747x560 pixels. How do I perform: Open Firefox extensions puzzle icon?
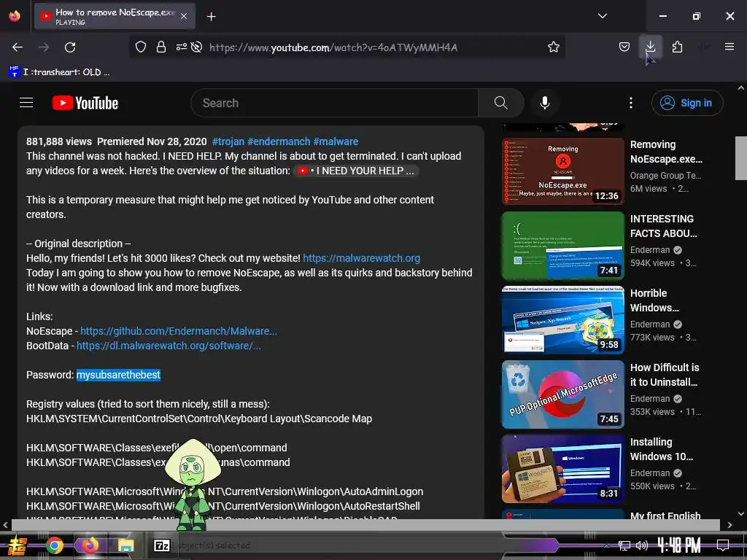point(677,47)
